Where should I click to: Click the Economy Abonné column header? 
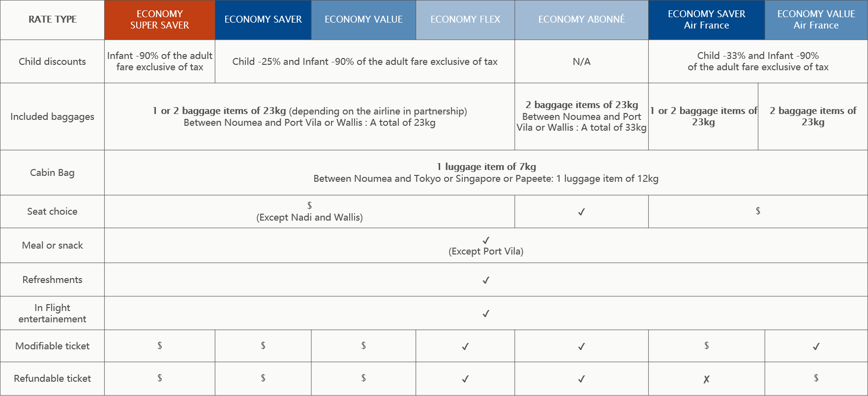point(581,20)
